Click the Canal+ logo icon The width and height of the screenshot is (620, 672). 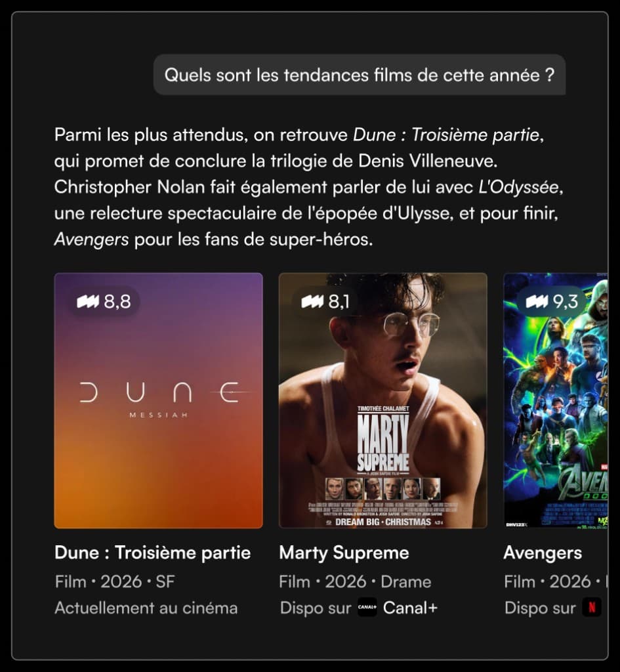[367, 607]
